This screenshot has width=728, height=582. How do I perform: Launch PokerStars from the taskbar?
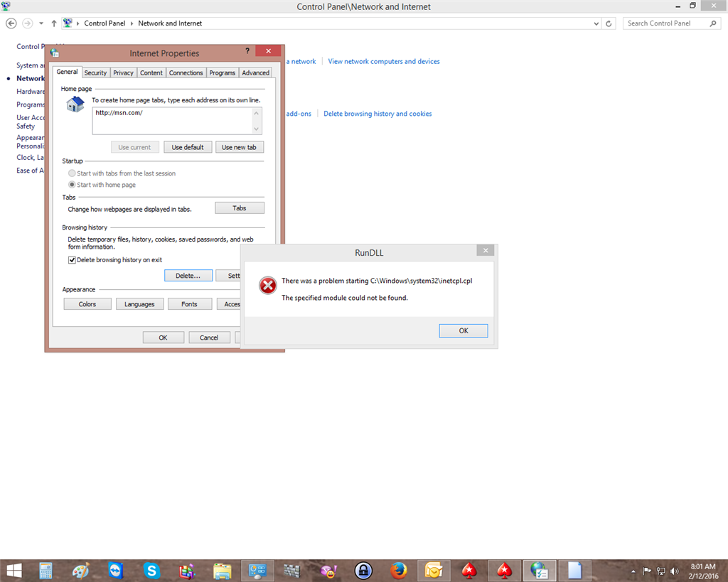tap(469, 571)
